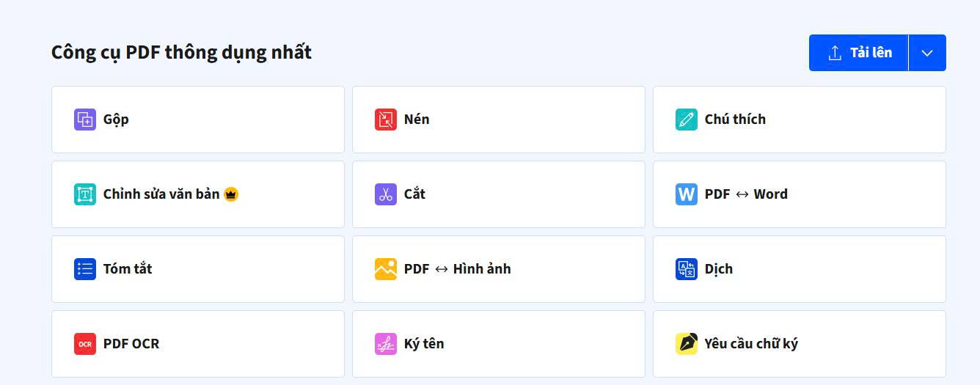Image resolution: width=980 pixels, height=385 pixels.
Task: Click the purple Gộp merge icon
Action: 85,120
